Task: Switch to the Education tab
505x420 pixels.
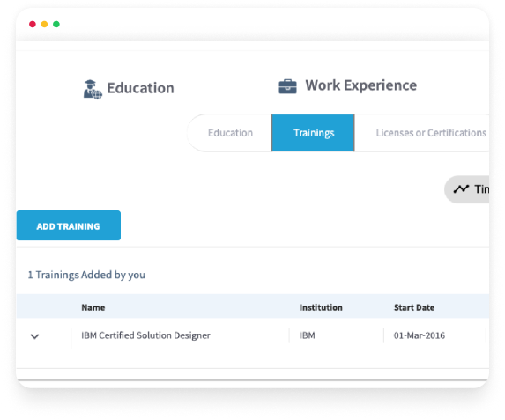Action: point(230,133)
